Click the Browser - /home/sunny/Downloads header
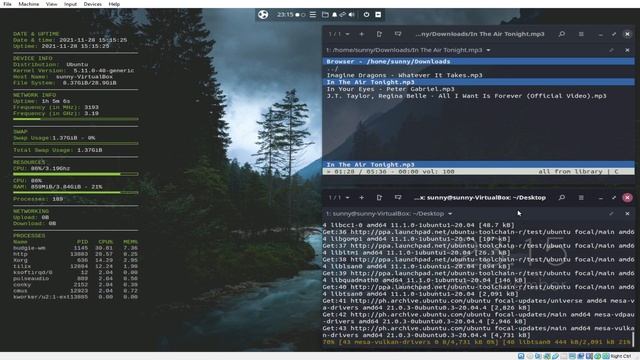640x360 pixels. [x=479, y=62]
